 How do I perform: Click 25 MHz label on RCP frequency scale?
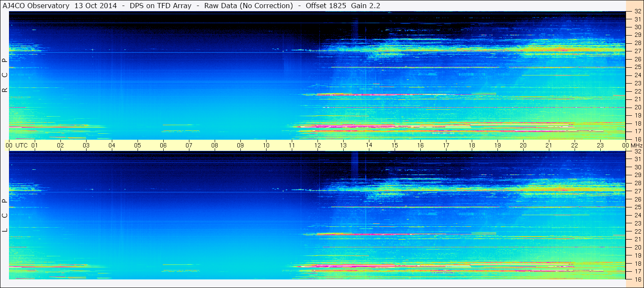click(637, 67)
